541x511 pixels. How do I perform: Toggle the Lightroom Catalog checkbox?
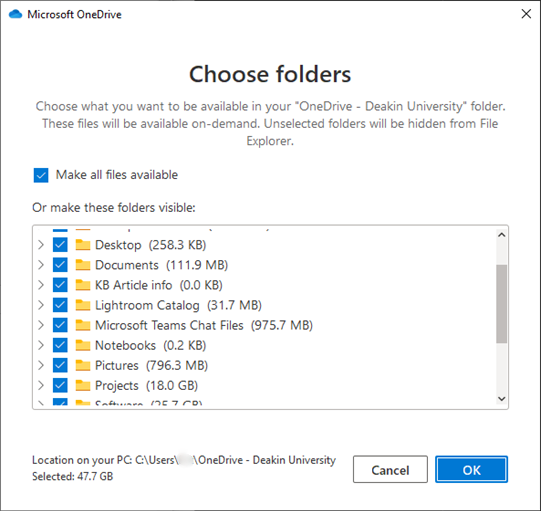coord(60,305)
